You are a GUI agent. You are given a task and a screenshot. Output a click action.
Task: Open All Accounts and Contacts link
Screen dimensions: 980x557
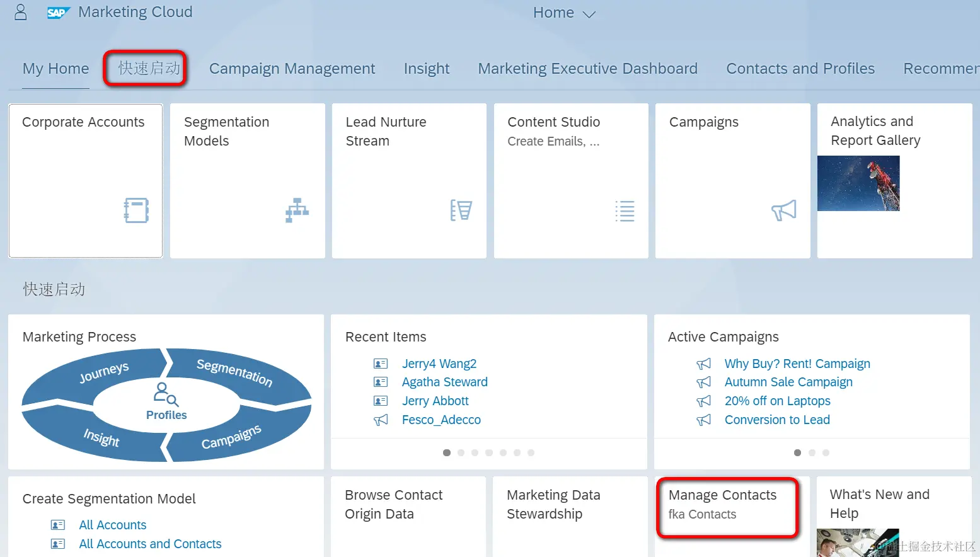click(150, 544)
